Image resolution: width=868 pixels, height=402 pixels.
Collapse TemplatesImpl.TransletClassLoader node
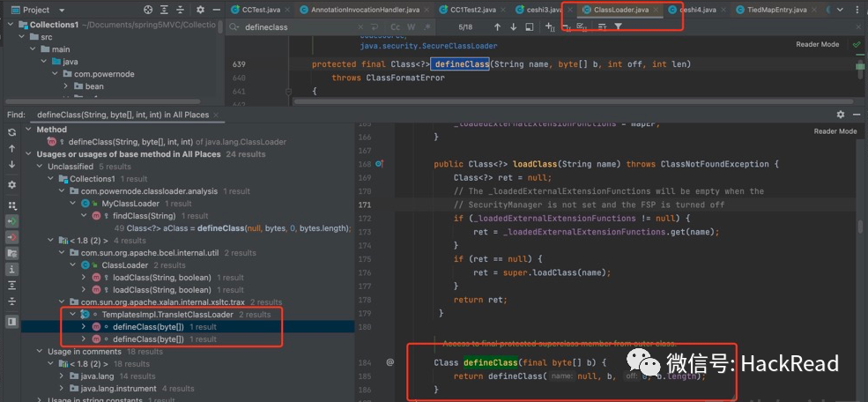(x=73, y=315)
